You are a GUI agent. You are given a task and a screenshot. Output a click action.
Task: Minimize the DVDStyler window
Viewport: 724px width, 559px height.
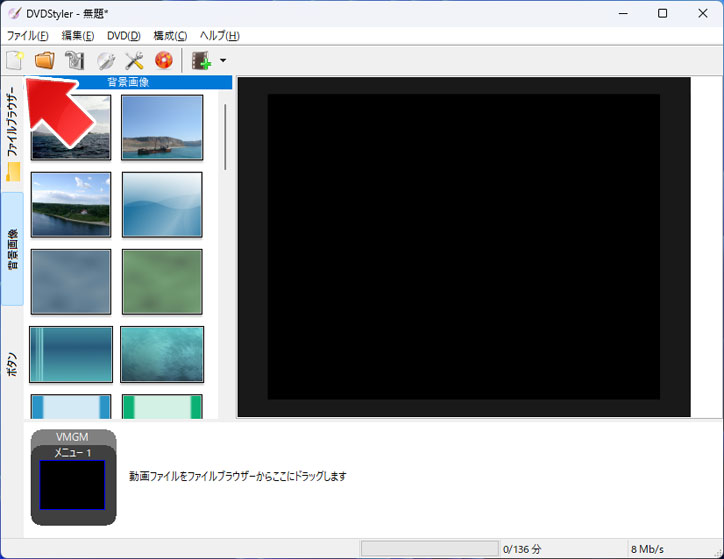[623, 13]
